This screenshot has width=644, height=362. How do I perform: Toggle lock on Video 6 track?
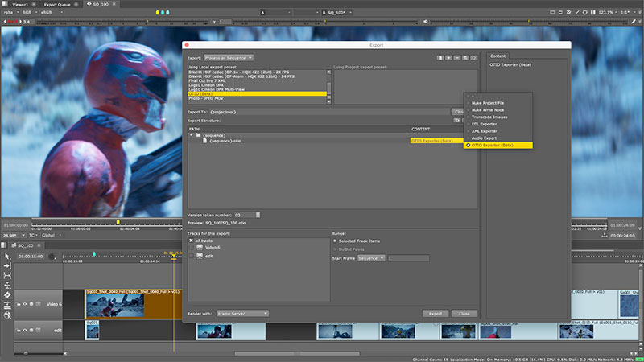click(x=19, y=305)
